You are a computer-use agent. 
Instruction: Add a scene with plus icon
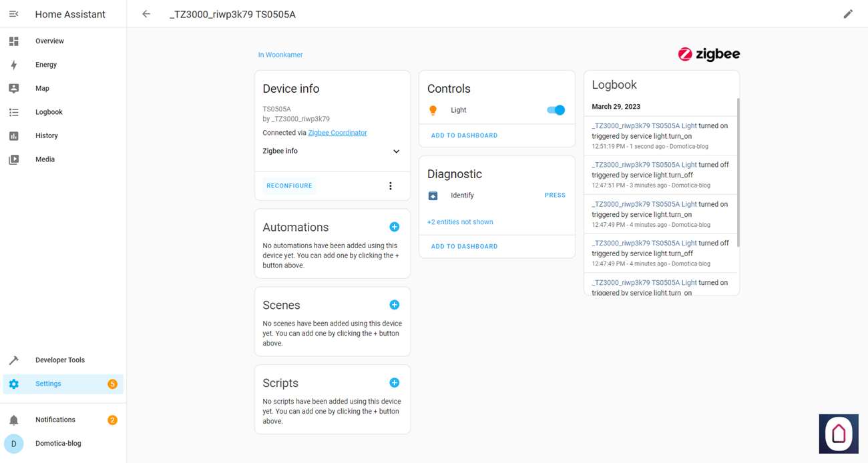[394, 305]
